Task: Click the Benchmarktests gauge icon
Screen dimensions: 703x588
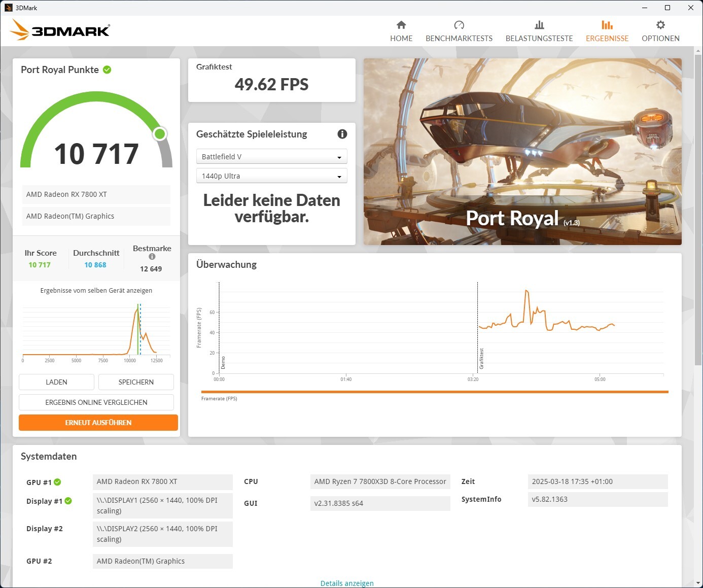Action: click(459, 25)
